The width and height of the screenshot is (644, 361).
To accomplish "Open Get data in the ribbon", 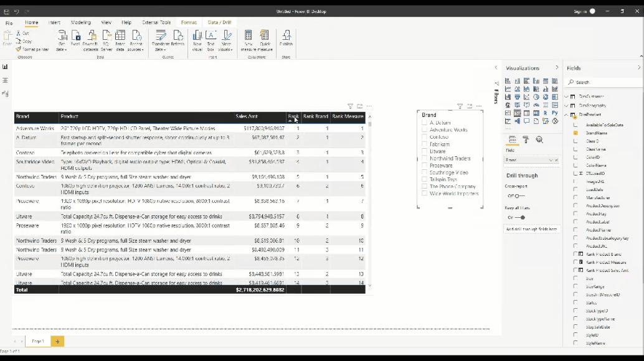I will pos(62,40).
